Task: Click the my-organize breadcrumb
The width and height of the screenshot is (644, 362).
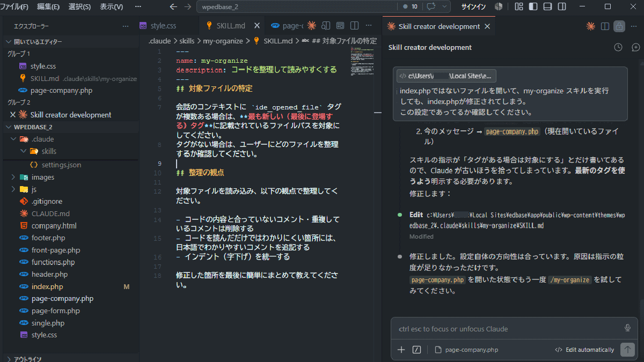Action: pyautogui.click(x=223, y=41)
